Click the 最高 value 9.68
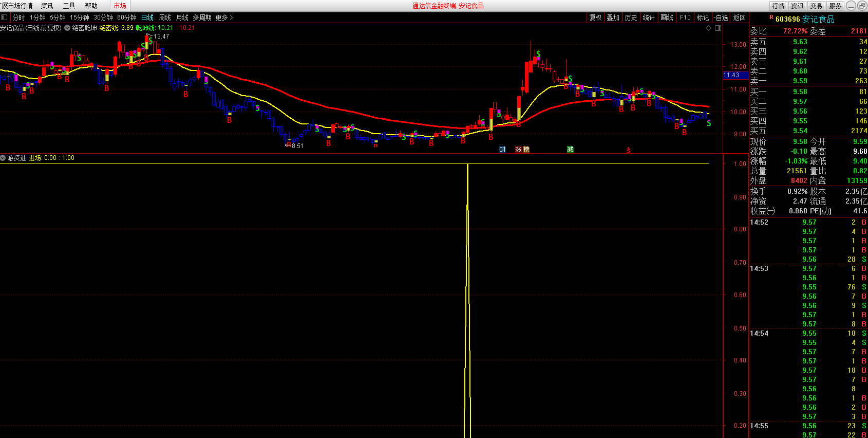The width and height of the screenshot is (868, 438). click(x=860, y=151)
